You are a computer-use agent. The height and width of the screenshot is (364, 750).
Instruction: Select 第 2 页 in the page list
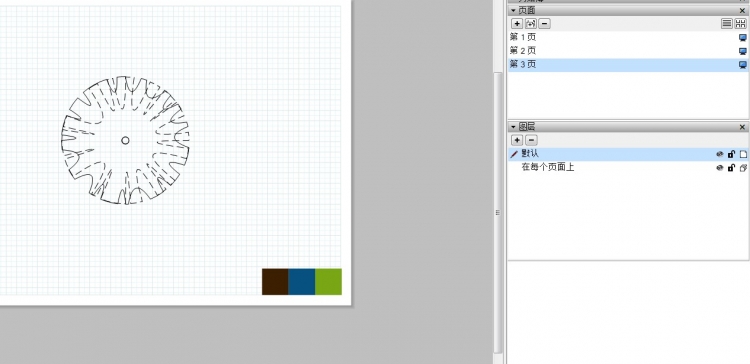click(628, 51)
